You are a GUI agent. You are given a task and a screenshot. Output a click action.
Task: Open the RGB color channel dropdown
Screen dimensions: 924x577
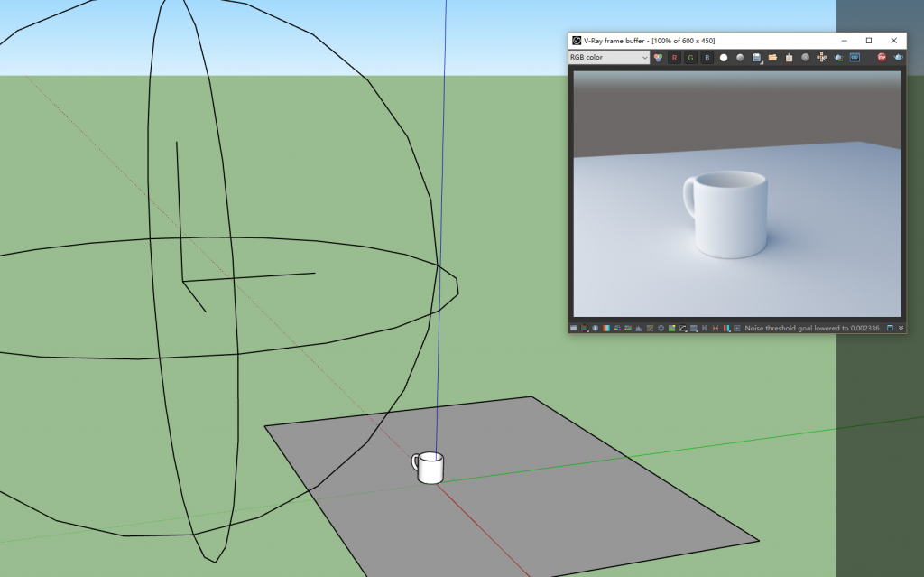pyautogui.click(x=608, y=57)
